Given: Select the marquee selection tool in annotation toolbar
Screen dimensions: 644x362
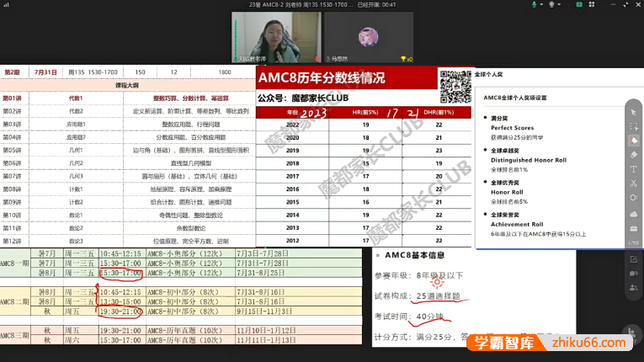Looking at the screenshot, I should (x=633, y=127).
